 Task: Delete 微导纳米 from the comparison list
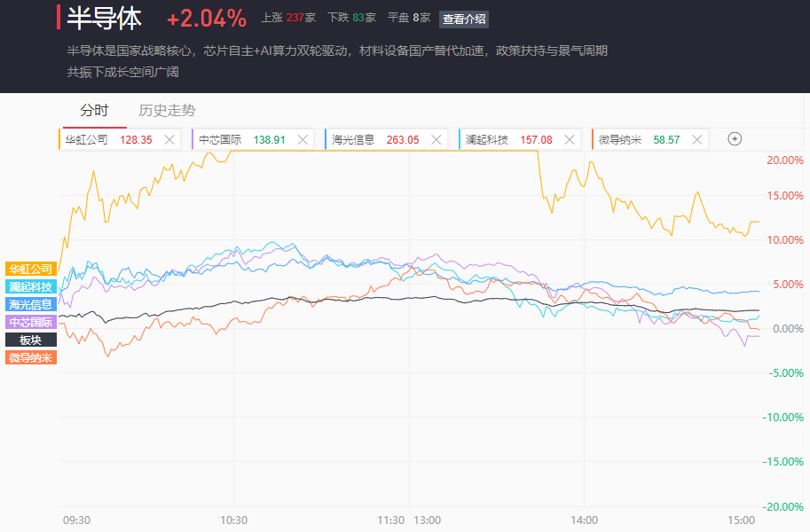point(696,139)
